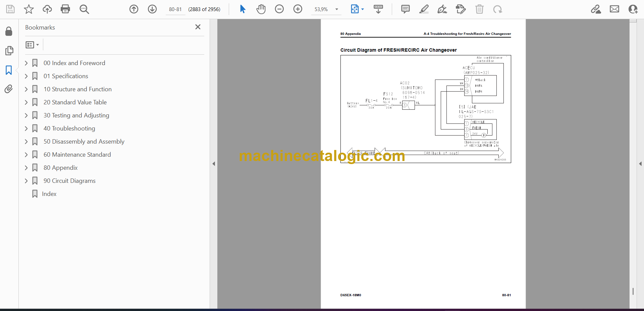
Task: Open the 40 Troubleshooting bookmark
Action: pos(69,128)
